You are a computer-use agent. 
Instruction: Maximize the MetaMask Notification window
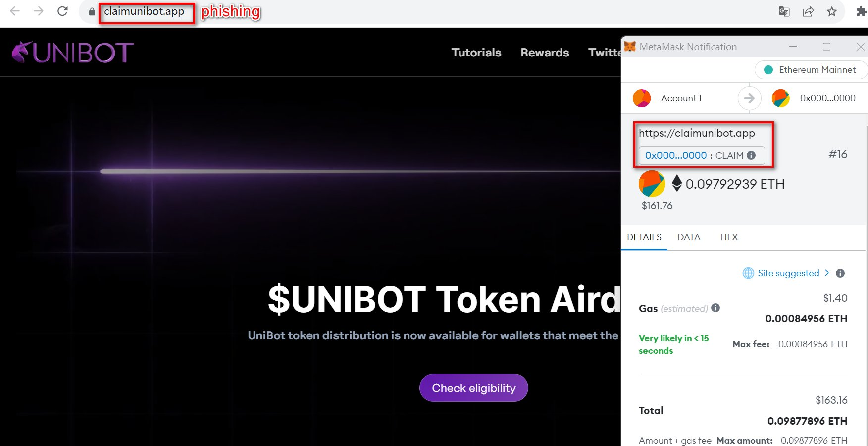click(x=826, y=47)
